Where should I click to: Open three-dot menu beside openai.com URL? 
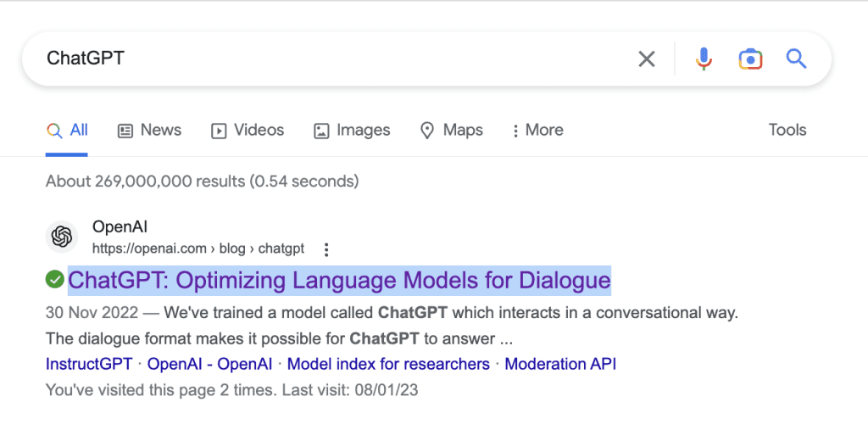pos(326,249)
